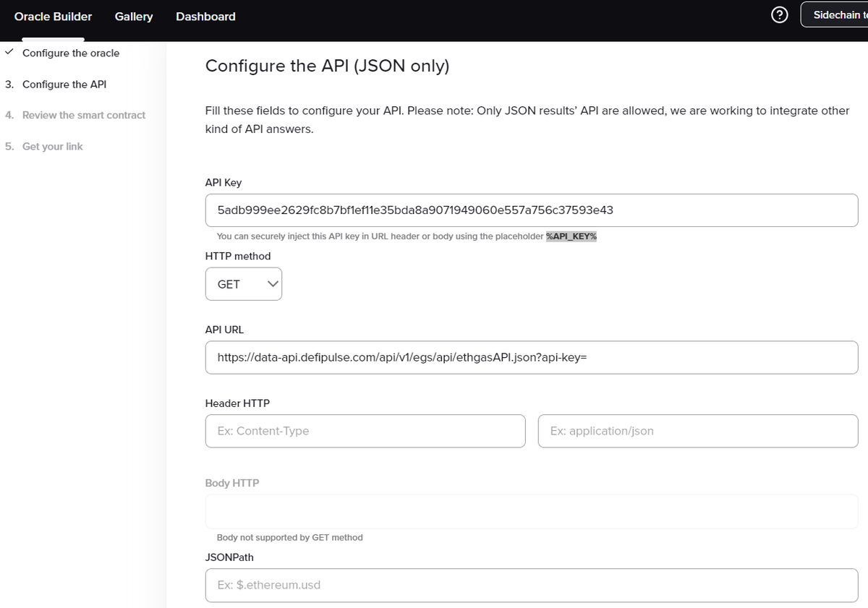Click the API URL input field
The height and width of the screenshot is (608, 868).
tap(532, 357)
